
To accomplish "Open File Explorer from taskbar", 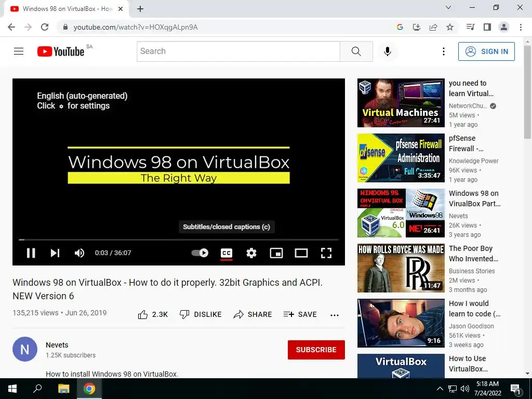I will [63, 389].
